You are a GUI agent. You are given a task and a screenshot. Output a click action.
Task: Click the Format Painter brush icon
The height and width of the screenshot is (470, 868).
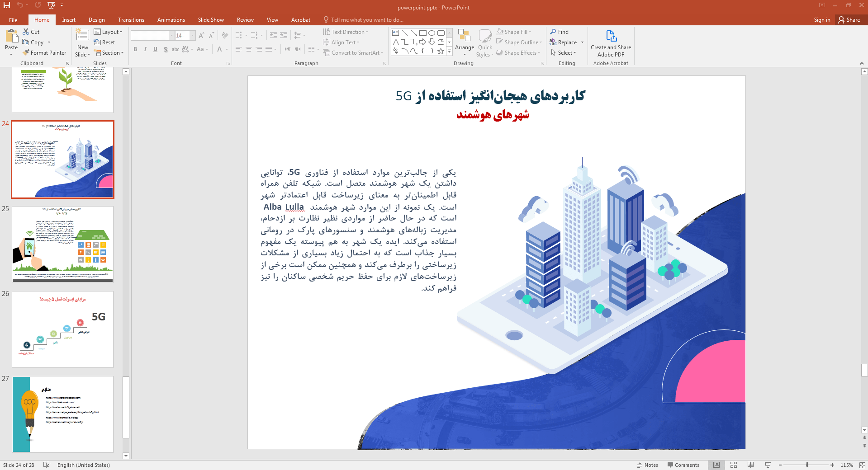(26, 52)
